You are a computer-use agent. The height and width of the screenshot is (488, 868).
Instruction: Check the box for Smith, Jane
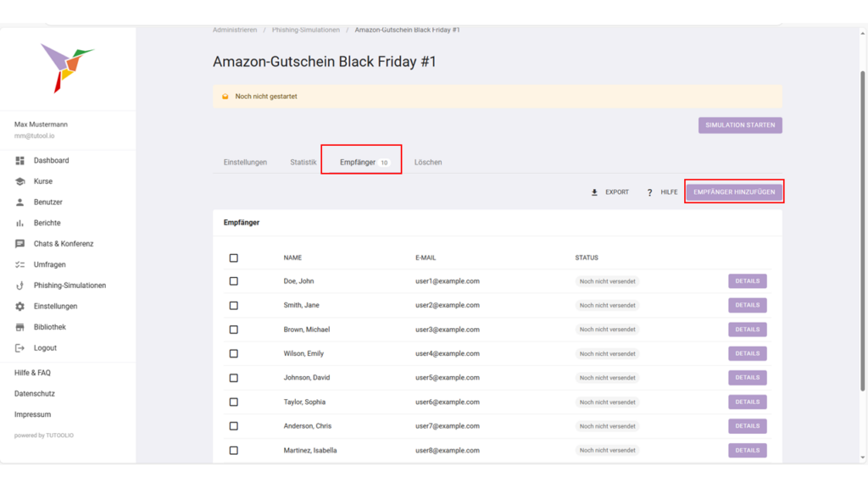pyautogui.click(x=234, y=305)
